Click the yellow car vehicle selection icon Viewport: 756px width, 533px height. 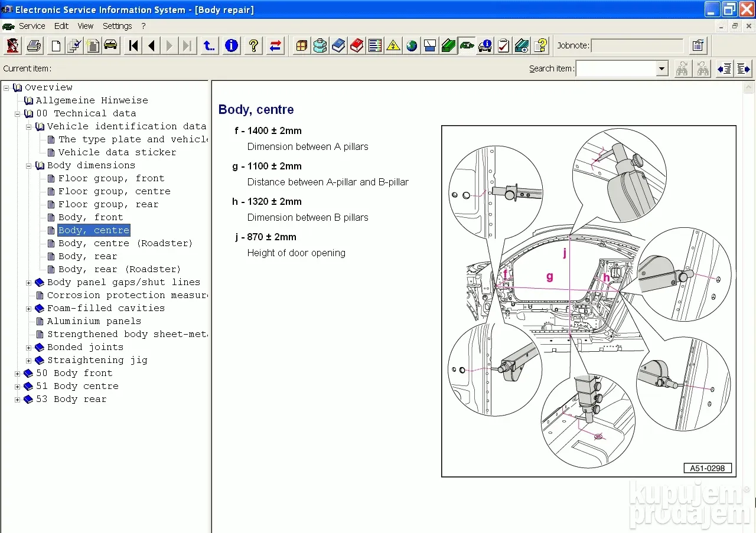pos(110,45)
